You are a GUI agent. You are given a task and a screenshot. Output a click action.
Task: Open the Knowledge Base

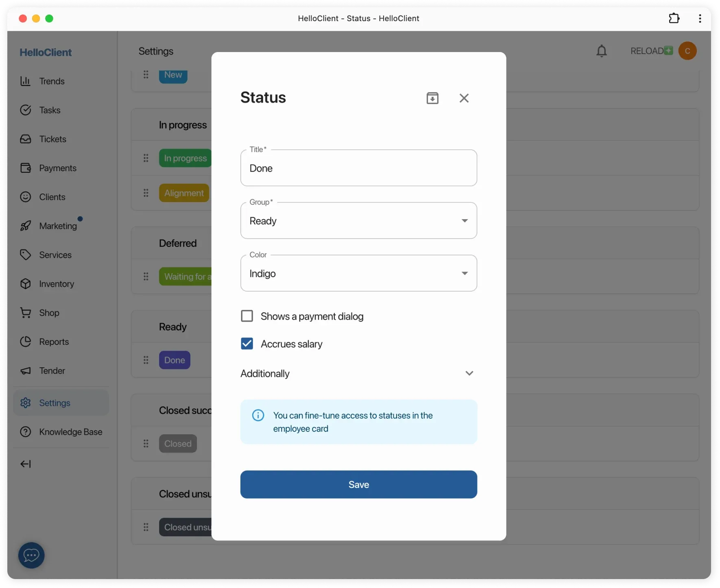[70, 432]
